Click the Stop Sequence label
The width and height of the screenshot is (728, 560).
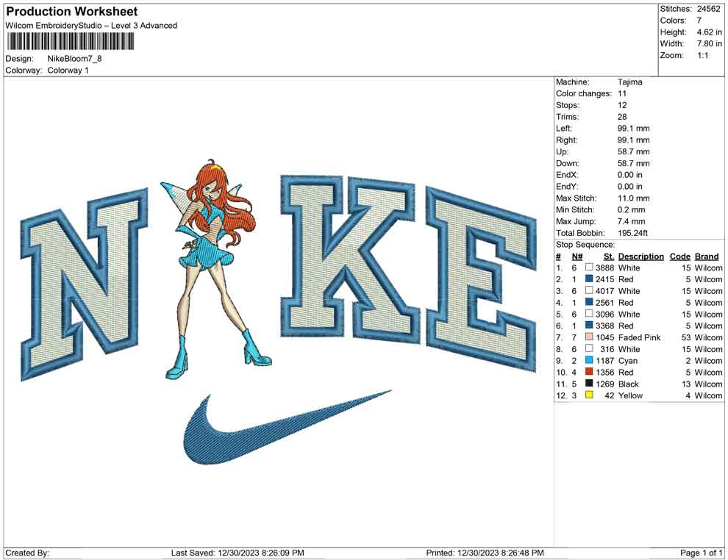click(x=585, y=245)
